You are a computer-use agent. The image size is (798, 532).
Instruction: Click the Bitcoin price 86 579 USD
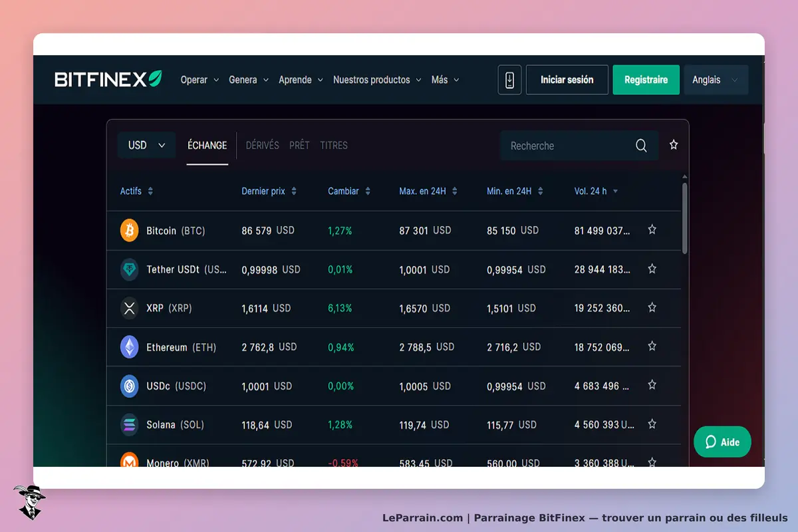pyautogui.click(x=268, y=231)
